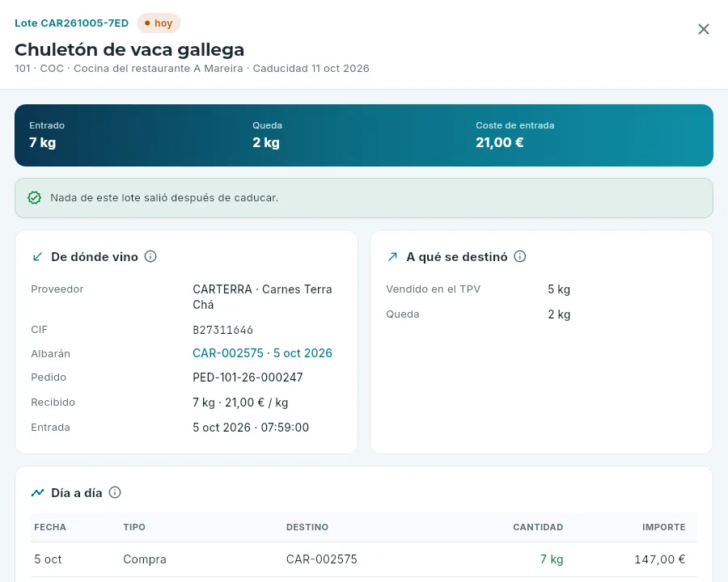
Task: Click the orange hoy badge
Action: point(159,23)
